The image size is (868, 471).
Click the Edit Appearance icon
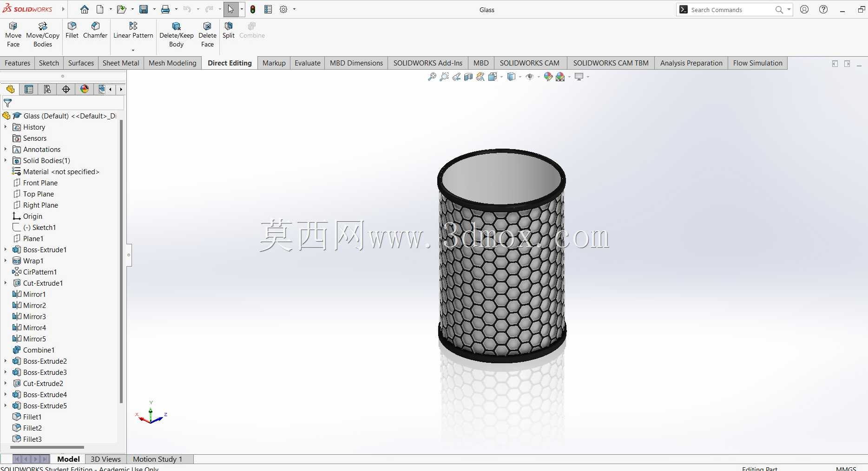click(x=548, y=77)
